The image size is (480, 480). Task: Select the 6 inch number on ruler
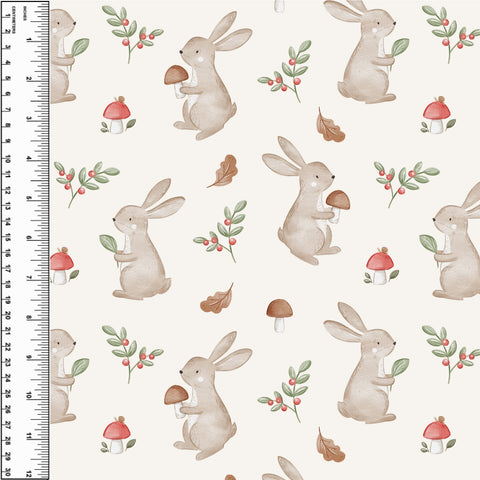click(29, 238)
